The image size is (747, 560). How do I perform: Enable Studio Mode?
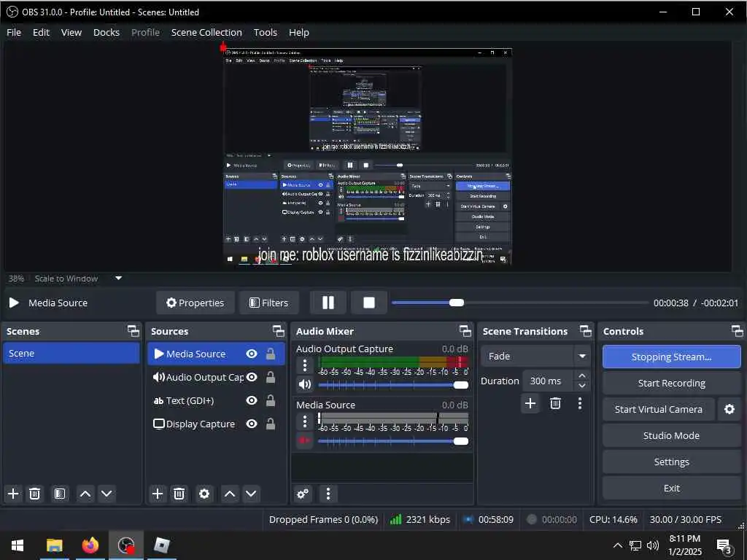[671, 436]
